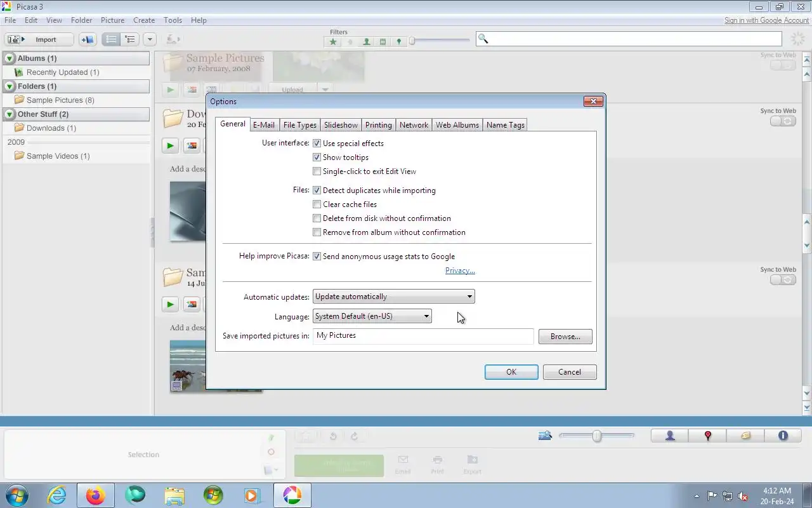Enable Delete from disk without confirmation
The image size is (812, 508).
pyautogui.click(x=317, y=218)
